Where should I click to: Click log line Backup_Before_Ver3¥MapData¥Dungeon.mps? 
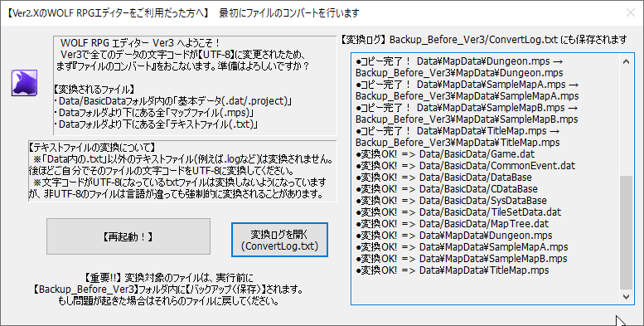coord(459,73)
